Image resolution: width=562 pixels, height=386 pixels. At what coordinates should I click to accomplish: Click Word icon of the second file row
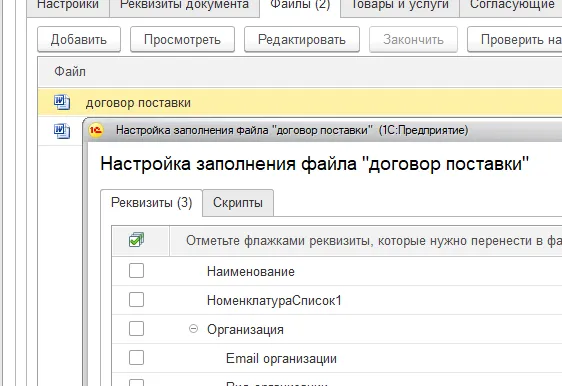click(62, 131)
